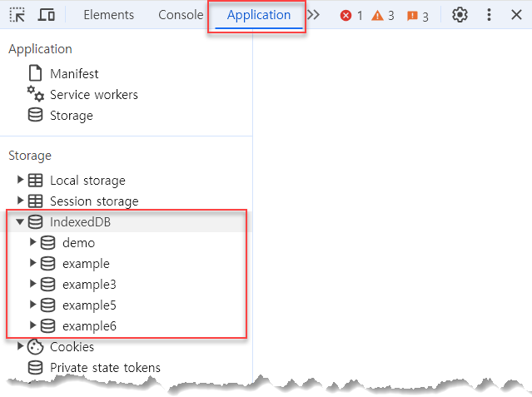Open DevTools settings gear
The height and width of the screenshot is (397, 532).
point(460,15)
